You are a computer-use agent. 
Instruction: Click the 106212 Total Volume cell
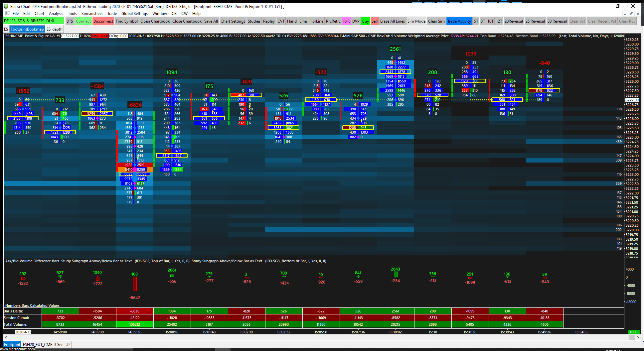[135, 324]
